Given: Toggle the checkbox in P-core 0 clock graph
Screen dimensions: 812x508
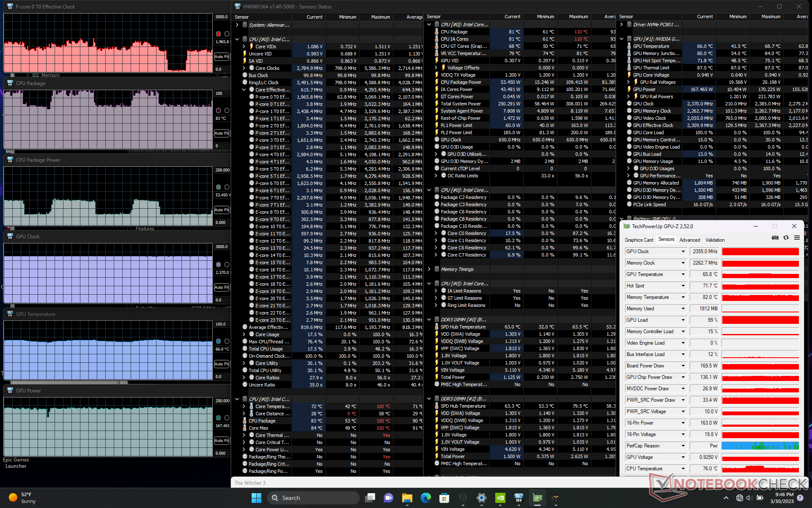Looking at the screenshot, I should (x=227, y=34).
